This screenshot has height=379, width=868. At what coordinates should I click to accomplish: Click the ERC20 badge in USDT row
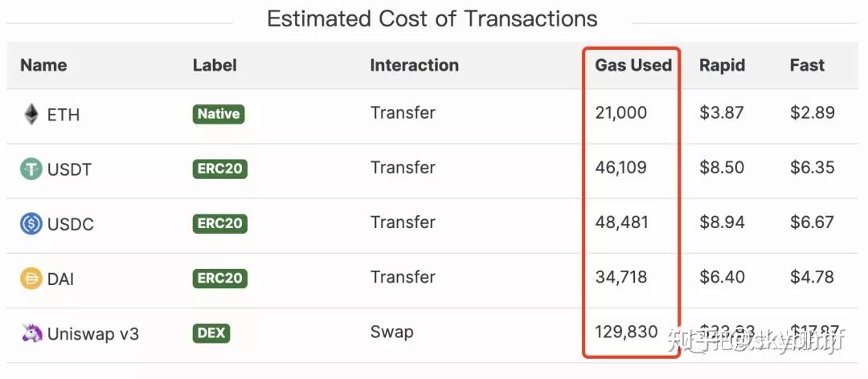[x=220, y=169]
